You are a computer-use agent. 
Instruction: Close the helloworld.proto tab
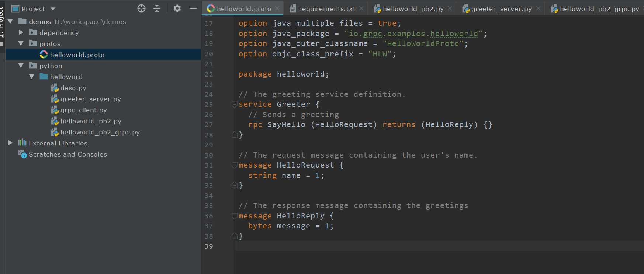tap(277, 8)
